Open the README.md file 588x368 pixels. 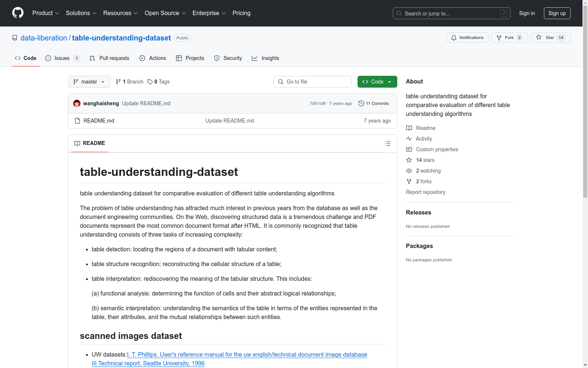coord(99,121)
